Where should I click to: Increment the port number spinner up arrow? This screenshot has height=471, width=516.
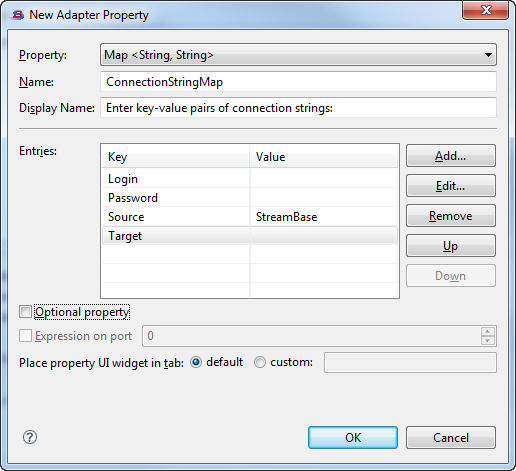488,331
